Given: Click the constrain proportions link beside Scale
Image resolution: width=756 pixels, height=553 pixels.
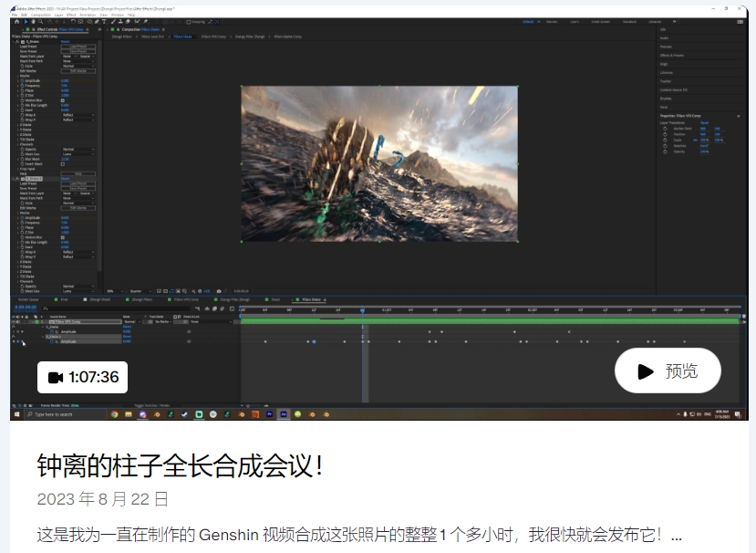Looking at the screenshot, I should pos(695,140).
